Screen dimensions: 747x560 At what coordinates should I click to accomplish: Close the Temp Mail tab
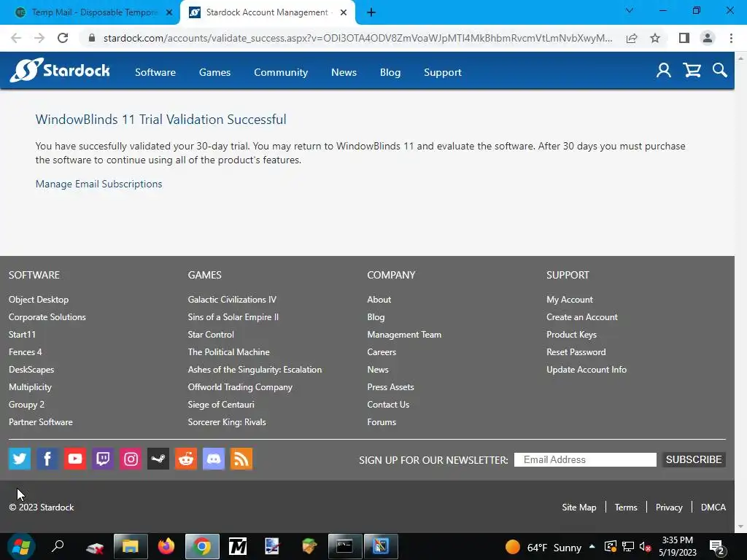point(169,13)
